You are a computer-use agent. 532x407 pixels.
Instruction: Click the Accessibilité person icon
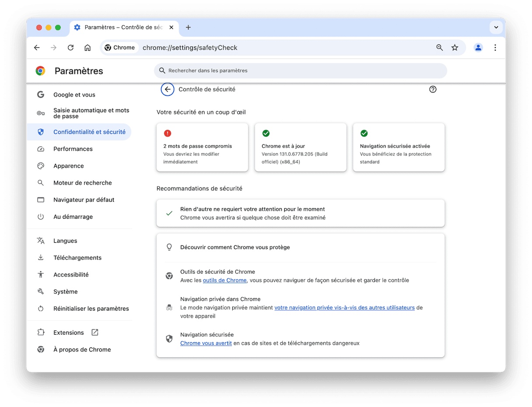point(41,274)
